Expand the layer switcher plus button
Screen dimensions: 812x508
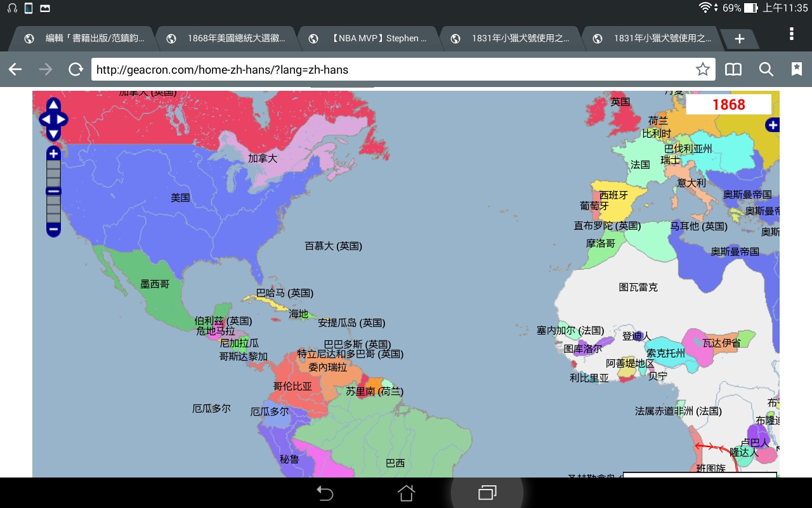(x=772, y=125)
